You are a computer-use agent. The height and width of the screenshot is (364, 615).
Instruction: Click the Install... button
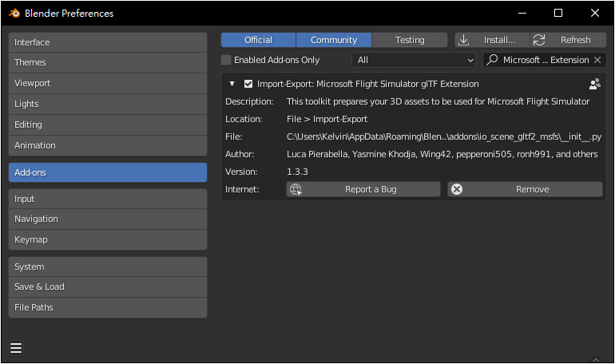pos(492,40)
